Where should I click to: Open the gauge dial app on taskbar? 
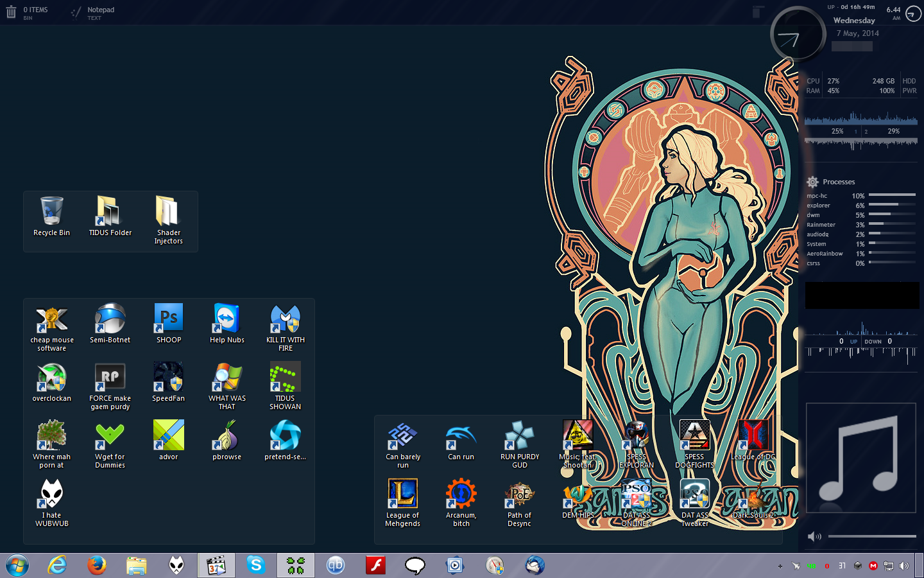pyautogui.click(x=495, y=565)
